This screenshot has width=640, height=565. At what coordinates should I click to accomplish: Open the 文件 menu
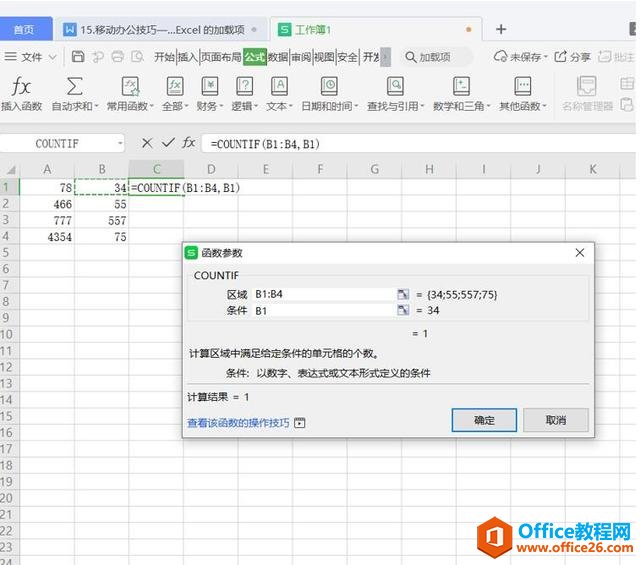[x=31, y=57]
